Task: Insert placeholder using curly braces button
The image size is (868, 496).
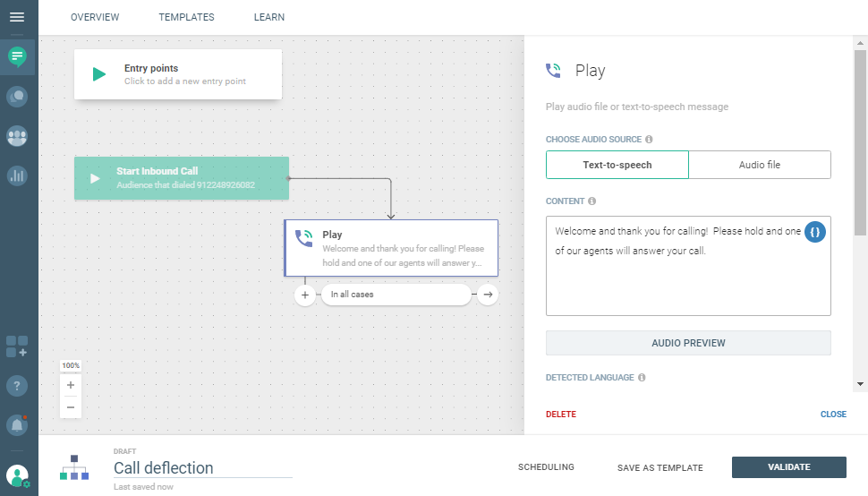Action: click(815, 231)
